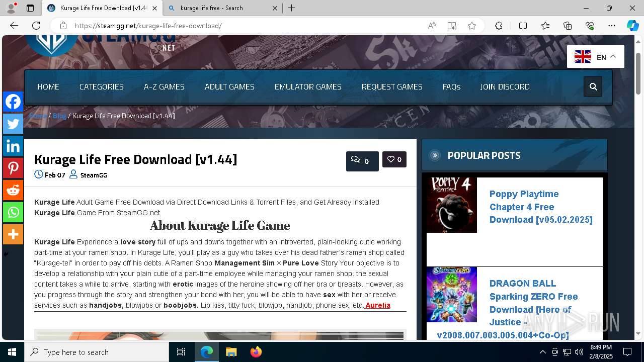Open Browser essentials
This screenshot has height=362, width=644.
tap(590, 26)
